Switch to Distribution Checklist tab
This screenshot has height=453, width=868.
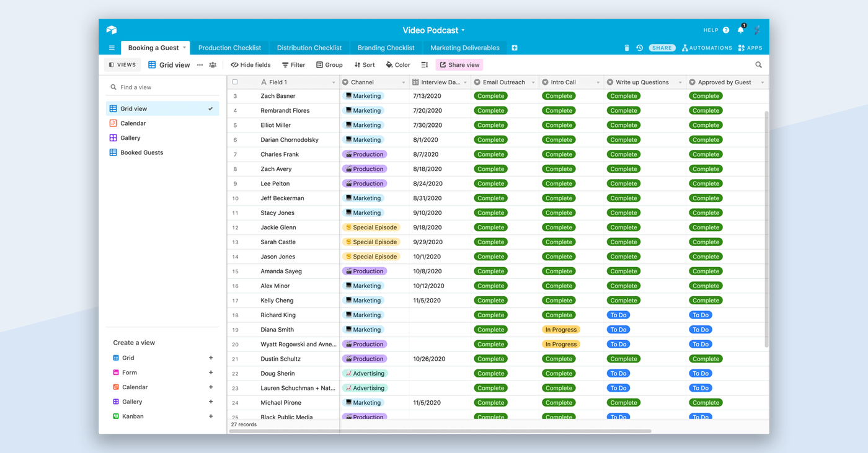309,48
